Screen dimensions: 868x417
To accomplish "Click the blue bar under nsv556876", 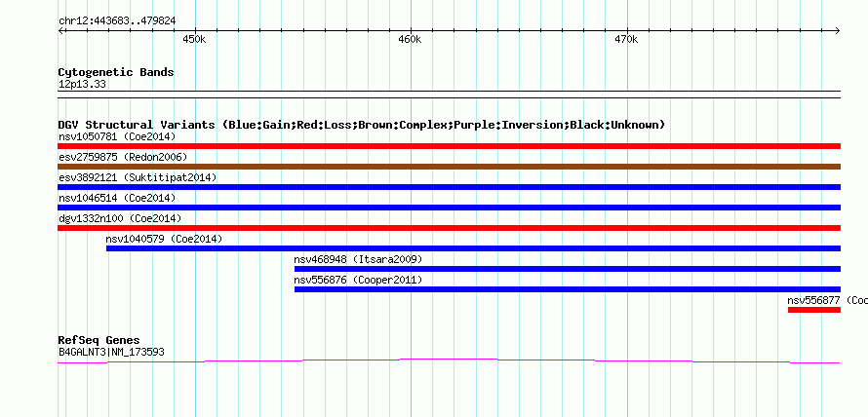I will tap(568, 289).
